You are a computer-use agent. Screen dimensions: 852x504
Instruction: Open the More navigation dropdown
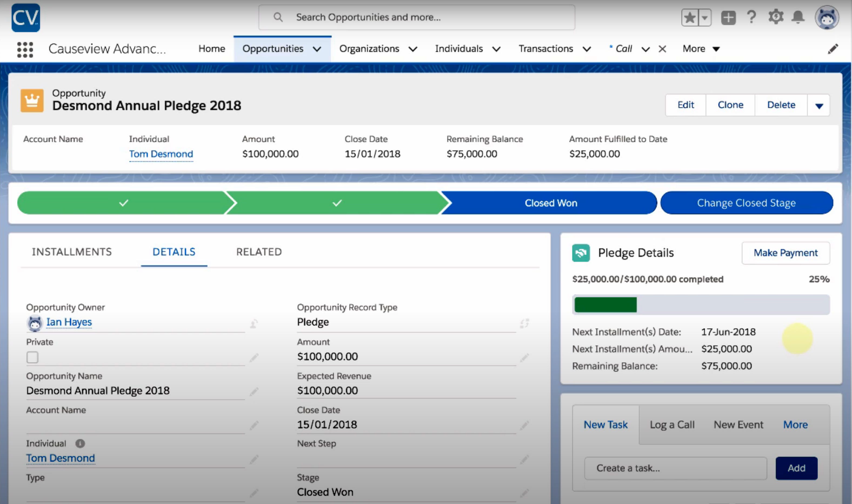click(x=701, y=49)
